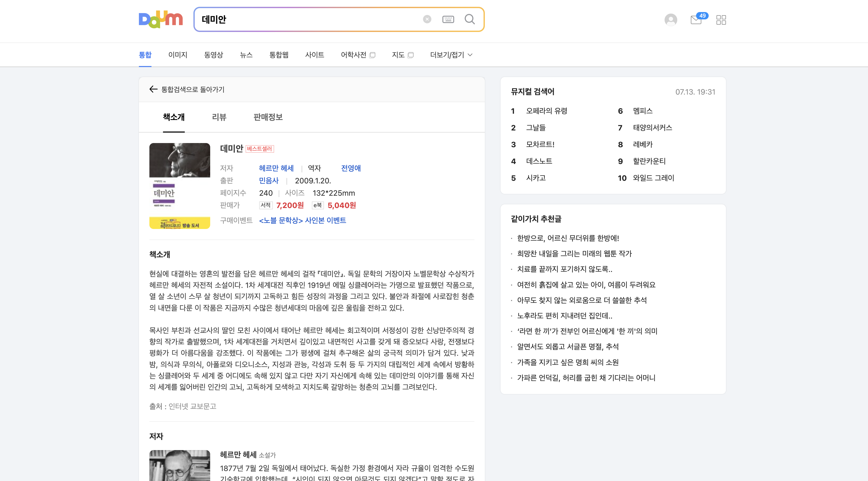Switch to the 판매정보 tab
The image size is (868, 481).
(x=268, y=117)
